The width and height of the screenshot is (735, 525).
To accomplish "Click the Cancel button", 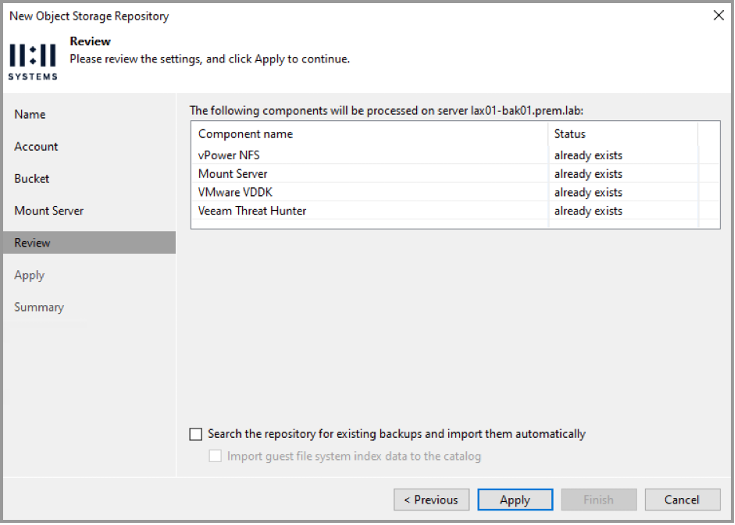I will 682,500.
